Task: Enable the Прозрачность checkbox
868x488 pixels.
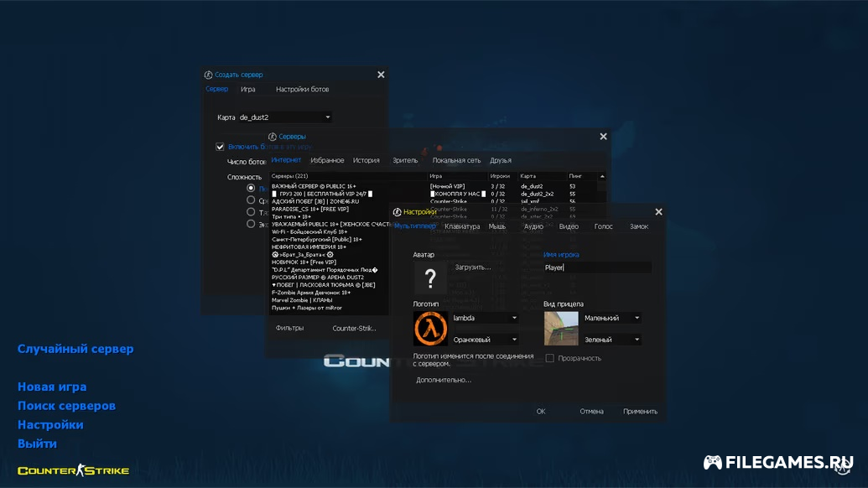Action: click(x=549, y=359)
